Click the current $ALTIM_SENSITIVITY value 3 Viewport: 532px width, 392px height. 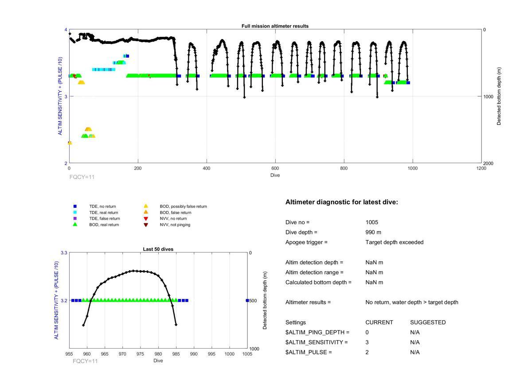[x=367, y=342]
